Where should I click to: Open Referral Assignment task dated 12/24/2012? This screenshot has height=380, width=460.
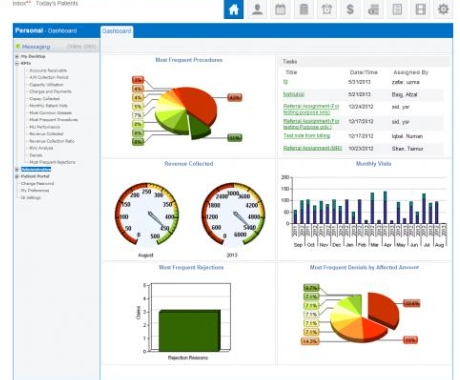coord(311,109)
